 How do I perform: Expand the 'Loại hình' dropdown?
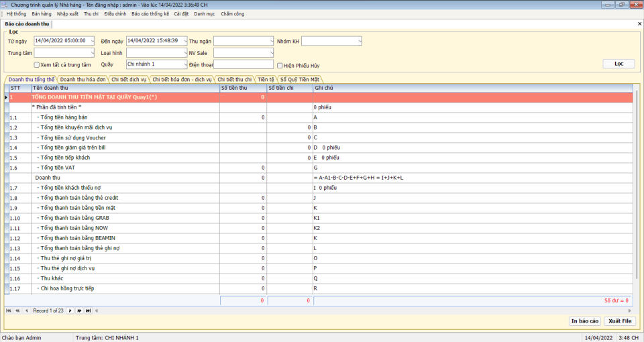185,53
